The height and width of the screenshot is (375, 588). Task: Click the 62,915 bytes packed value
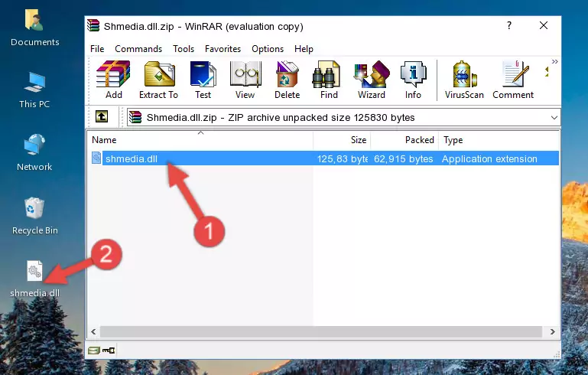(x=403, y=158)
